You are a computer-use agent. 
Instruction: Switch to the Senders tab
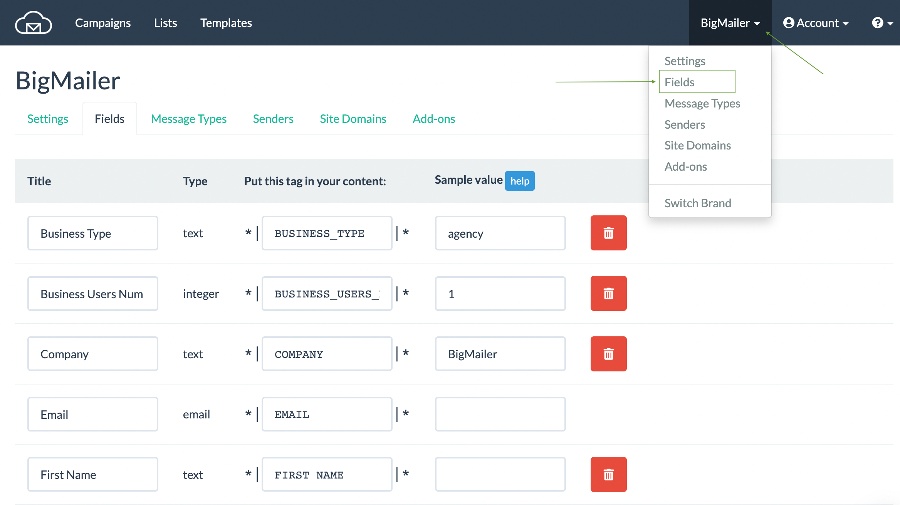tap(273, 119)
